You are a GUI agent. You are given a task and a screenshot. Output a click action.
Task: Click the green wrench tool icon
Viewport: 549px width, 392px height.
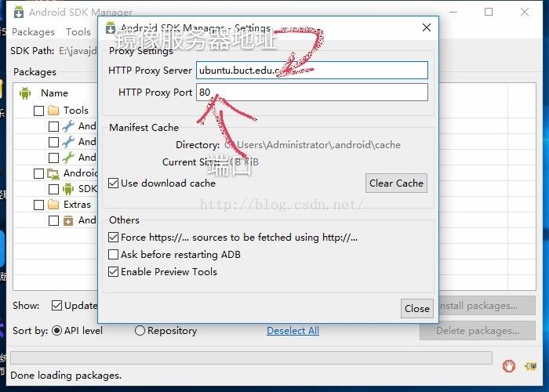[68, 158]
